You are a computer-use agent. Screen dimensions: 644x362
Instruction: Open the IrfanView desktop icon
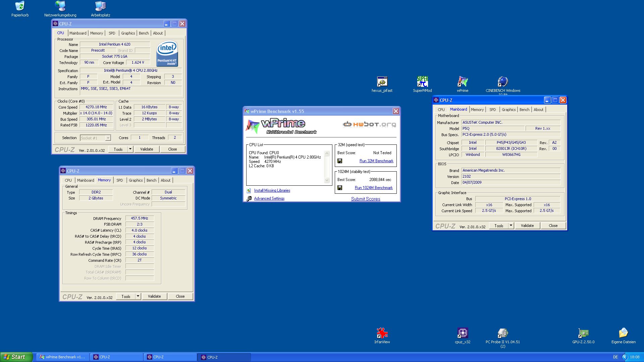tap(382, 333)
